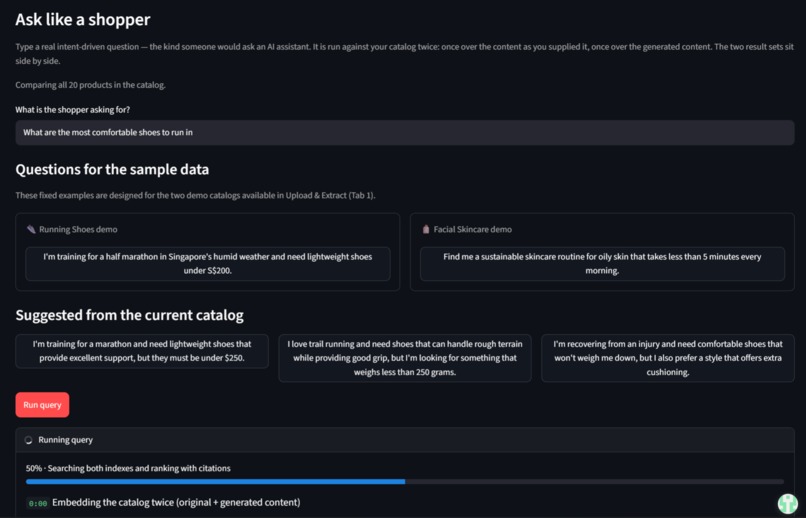Click 'Comparing all 20 products in the catalog.' text
This screenshot has width=806, height=518.
coord(90,85)
